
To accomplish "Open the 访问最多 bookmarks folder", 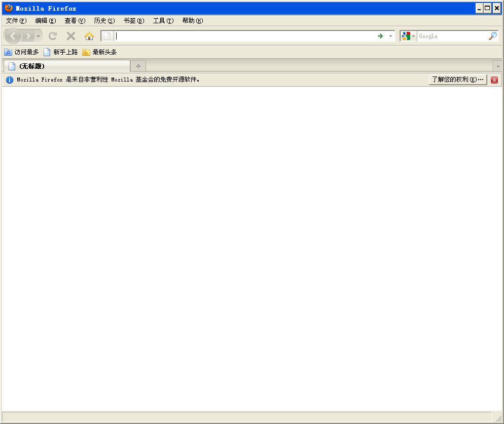I will point(21,52).
